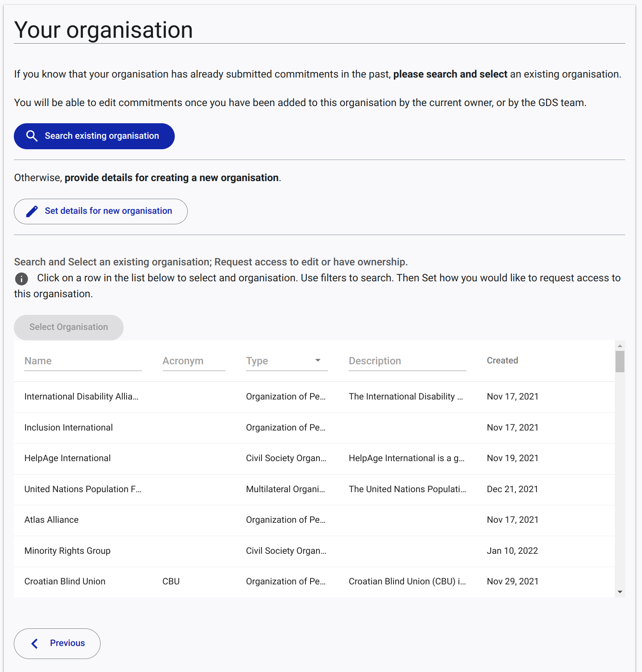642x672 pixels.
Task: Click the left chevron icon in the Previous button
Action: (x=35, y=643)
